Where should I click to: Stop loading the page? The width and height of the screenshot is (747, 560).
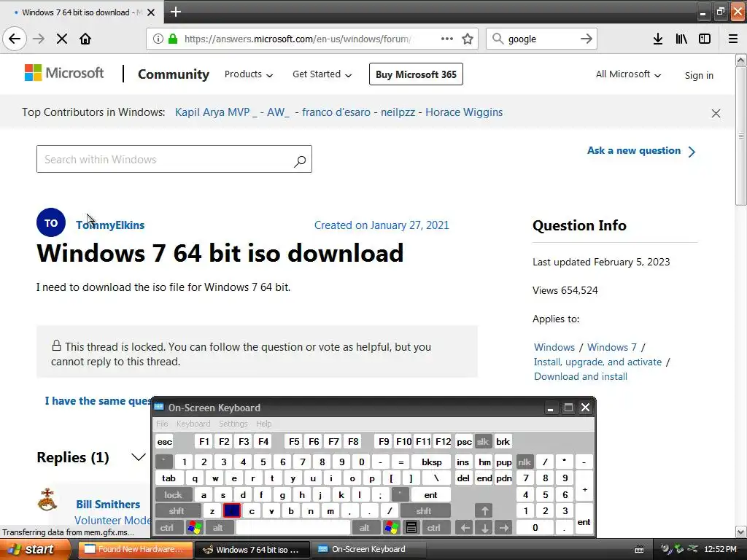pyautogui.click(x=62, y=39)
